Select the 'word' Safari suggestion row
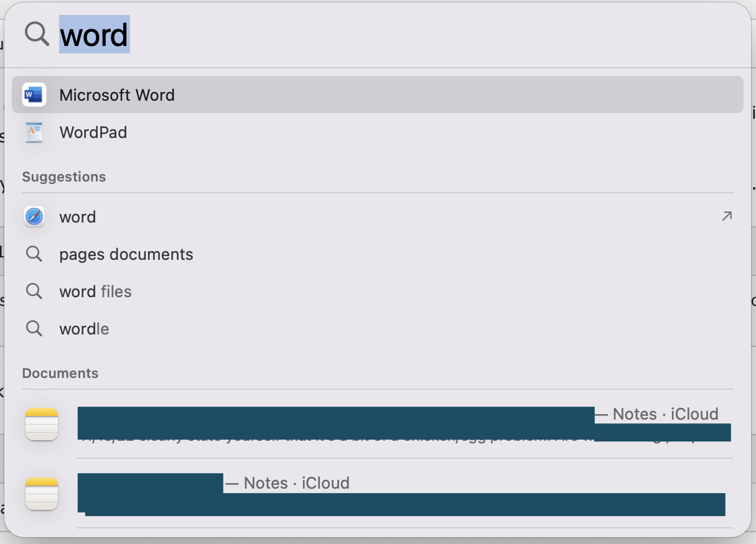The height and width of the screenshot is (544, 756). [x=78, y=216]
